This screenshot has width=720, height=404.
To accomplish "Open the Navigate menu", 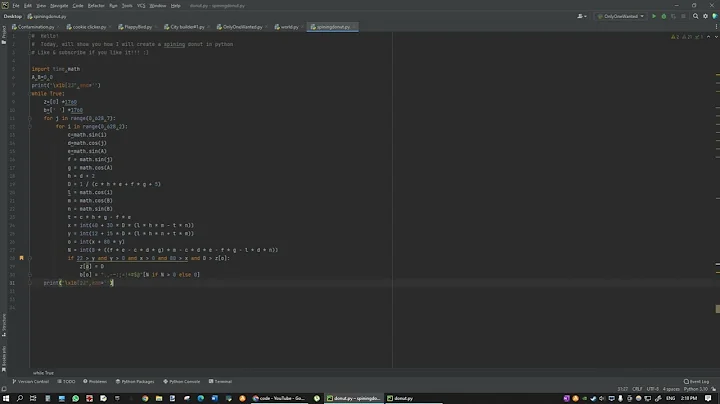I will click(59, 6).
